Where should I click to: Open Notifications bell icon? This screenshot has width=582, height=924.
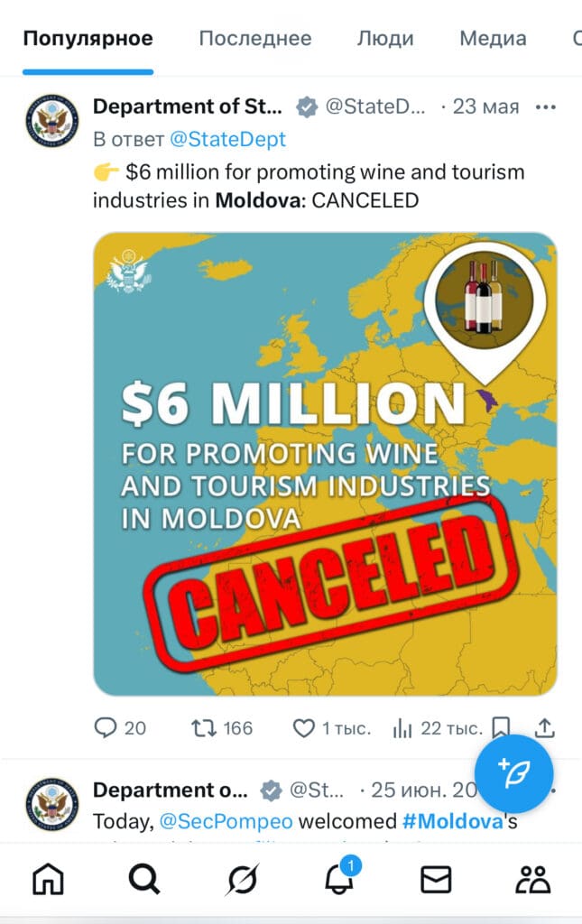pyautogui.click(x=339, y=878)
